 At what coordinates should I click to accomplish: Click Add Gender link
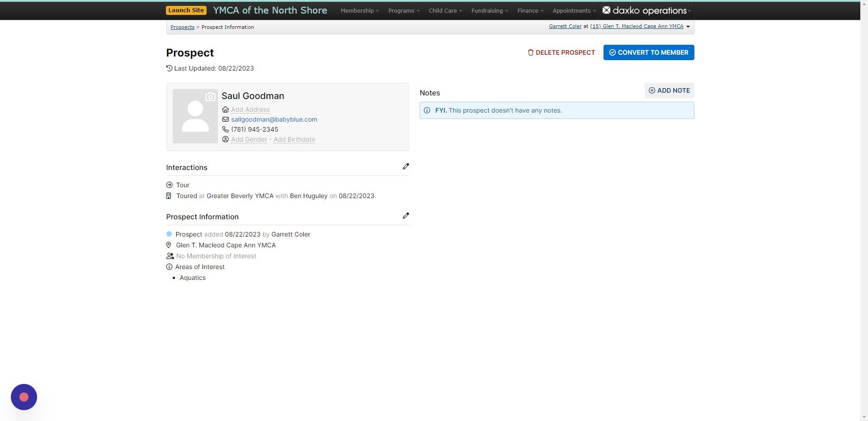coord(249,139)
